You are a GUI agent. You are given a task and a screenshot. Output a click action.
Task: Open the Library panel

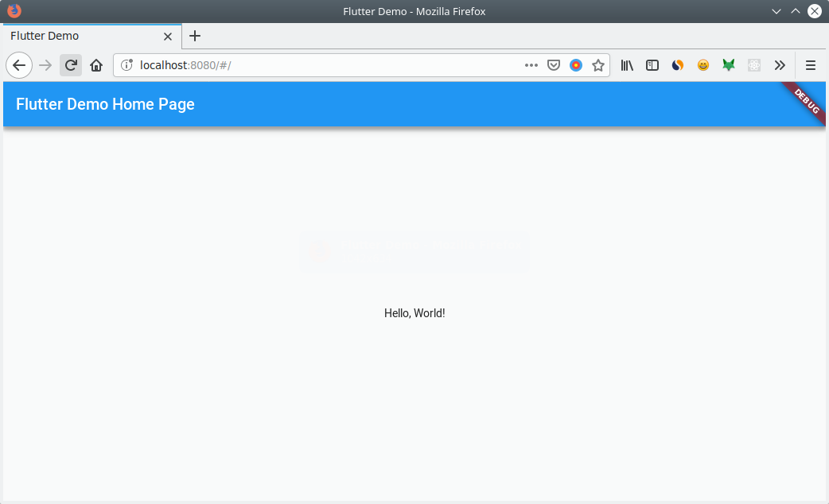point(627,65)
